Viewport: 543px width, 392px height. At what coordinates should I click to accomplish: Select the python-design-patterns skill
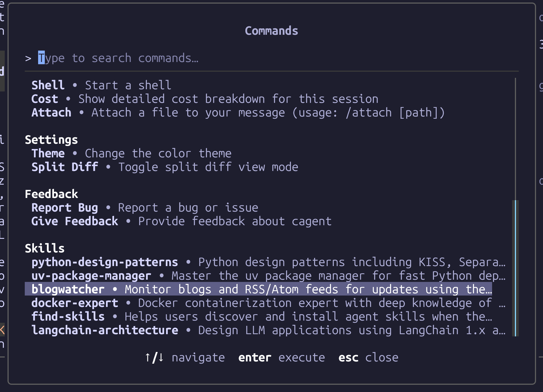coord(105,262)
